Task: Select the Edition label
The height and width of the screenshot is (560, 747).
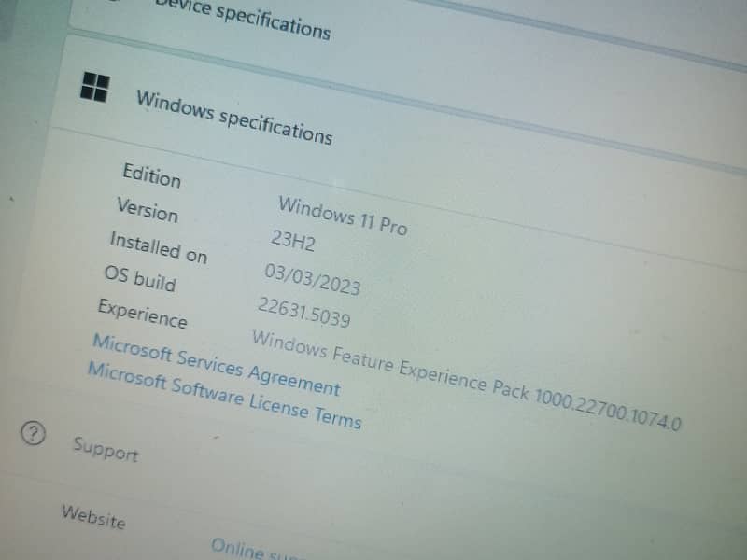Action: 152,175
